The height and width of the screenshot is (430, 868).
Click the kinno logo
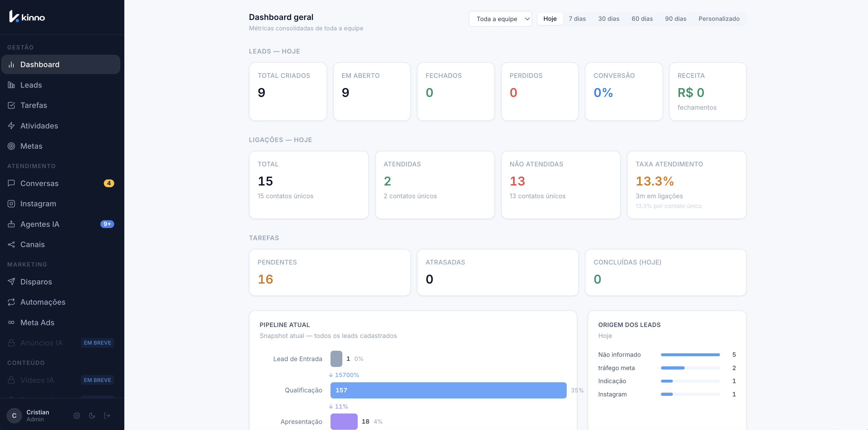27,16
